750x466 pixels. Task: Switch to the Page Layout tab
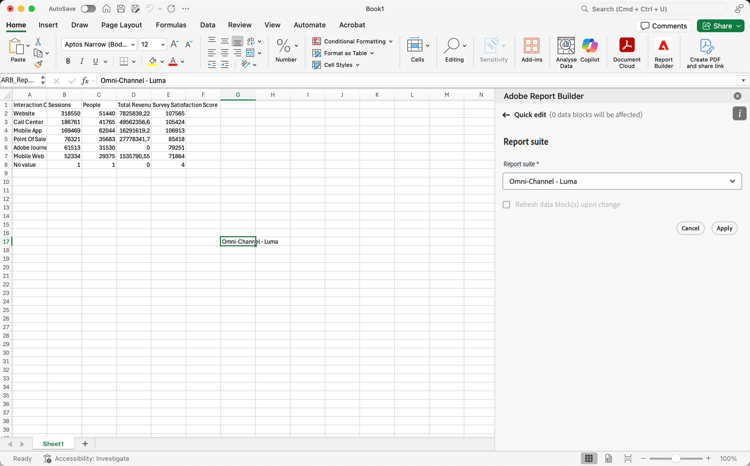(x=121, y=25)
